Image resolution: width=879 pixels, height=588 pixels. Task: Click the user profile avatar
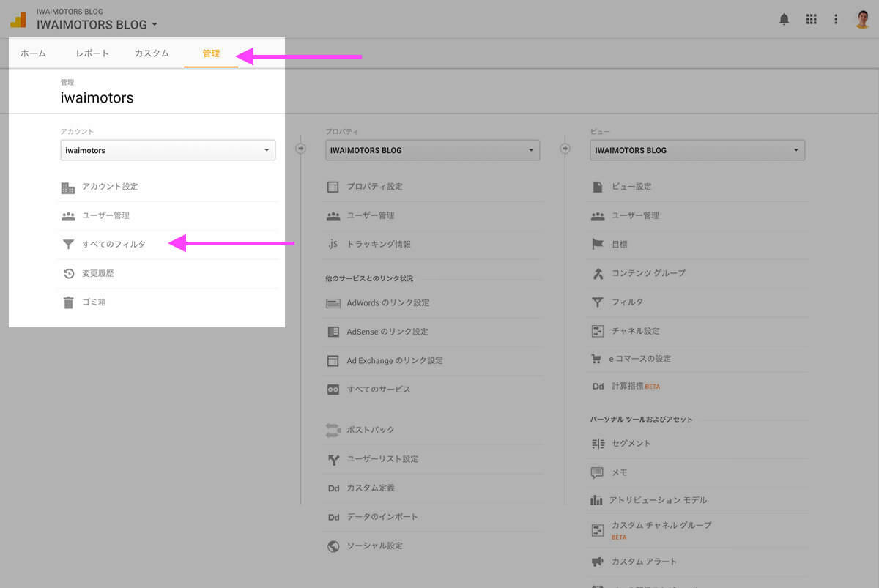(862, 20)
